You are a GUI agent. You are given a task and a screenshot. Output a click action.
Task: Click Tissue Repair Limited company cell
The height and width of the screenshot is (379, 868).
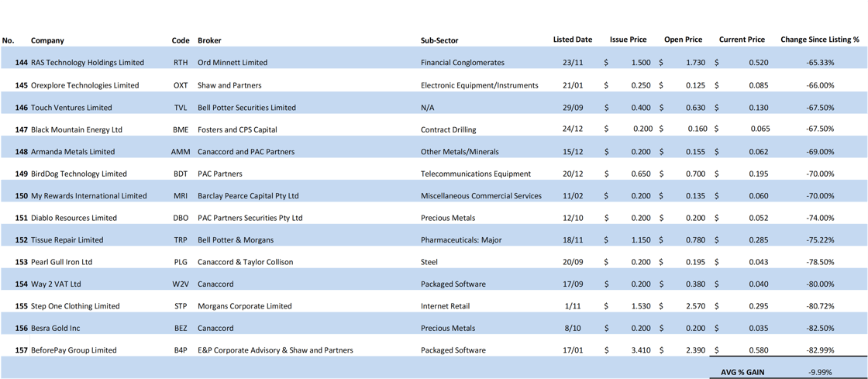pos(67,240)
